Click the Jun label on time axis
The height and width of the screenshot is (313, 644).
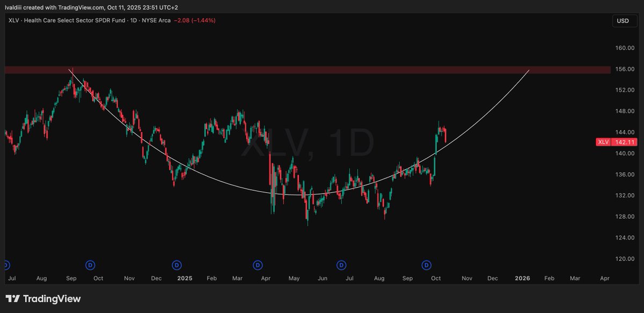(323, 279)
